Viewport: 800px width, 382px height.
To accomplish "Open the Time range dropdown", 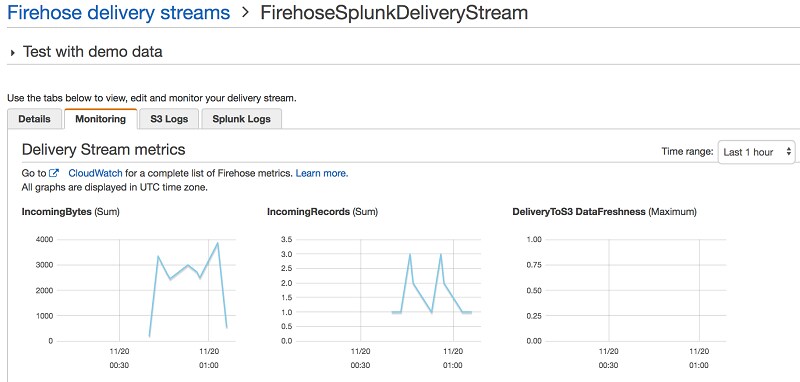I will pyautogui.click(x=756, y=152).
